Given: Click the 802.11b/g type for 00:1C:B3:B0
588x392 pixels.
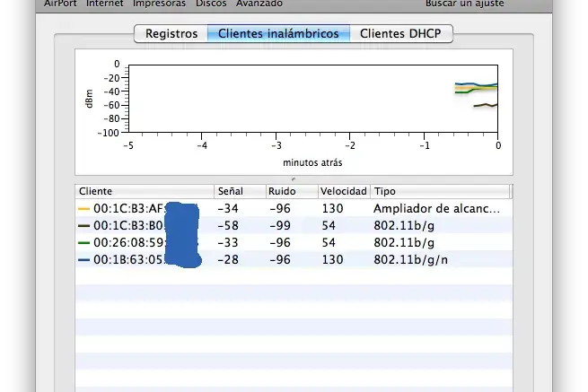Looking at the screenshot, I should [404, 226].
